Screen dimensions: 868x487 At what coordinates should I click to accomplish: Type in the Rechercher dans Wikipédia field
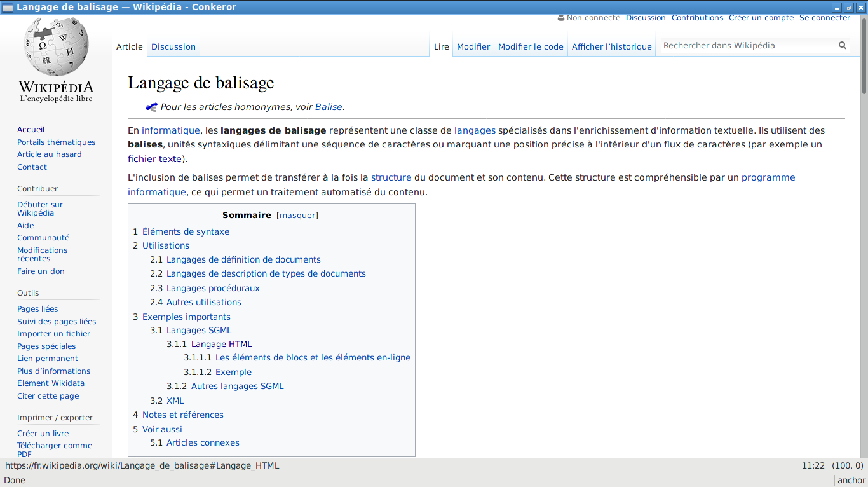coord(749,45)
